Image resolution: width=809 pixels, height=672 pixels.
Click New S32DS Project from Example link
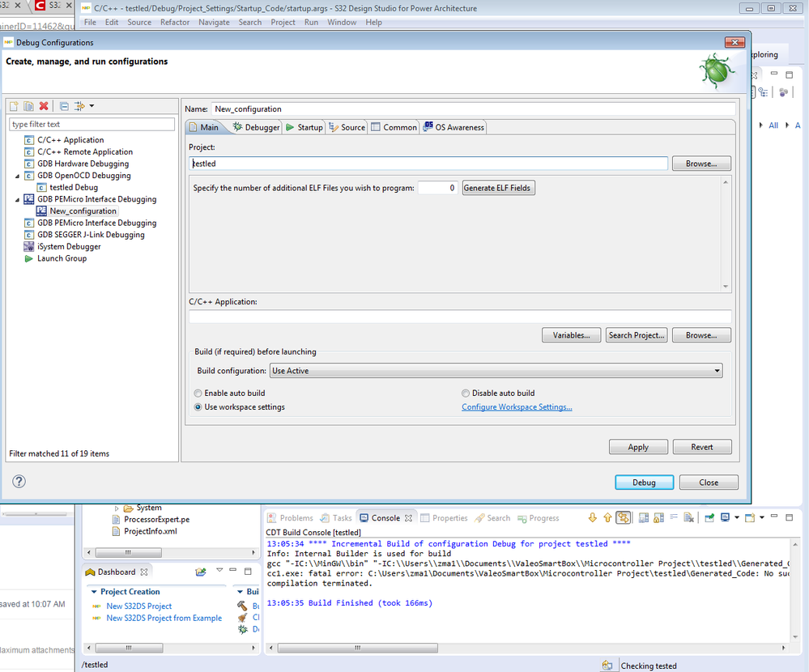point(164,618)
